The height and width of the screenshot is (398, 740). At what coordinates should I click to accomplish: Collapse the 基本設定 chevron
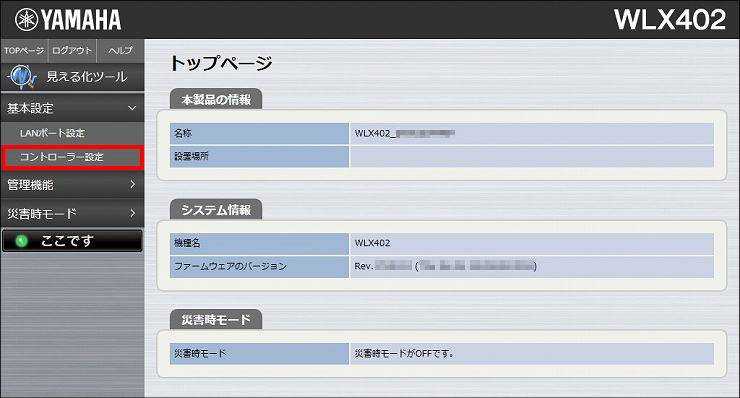(132, 108)
